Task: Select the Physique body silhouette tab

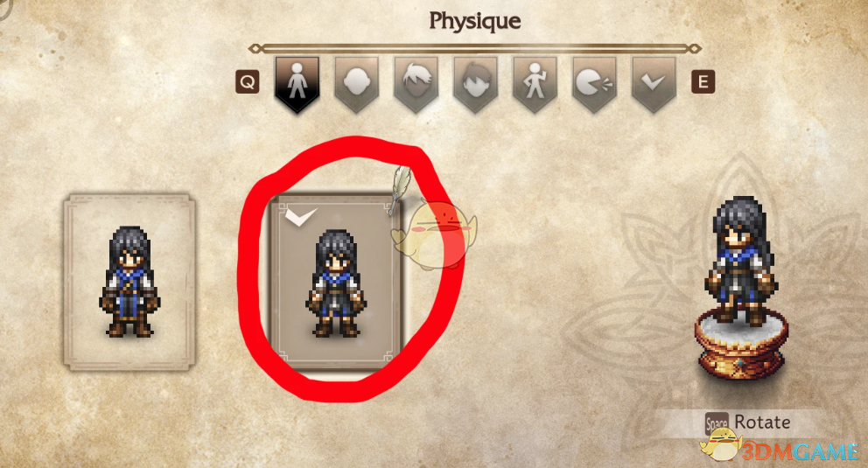Action: point(297,84)
